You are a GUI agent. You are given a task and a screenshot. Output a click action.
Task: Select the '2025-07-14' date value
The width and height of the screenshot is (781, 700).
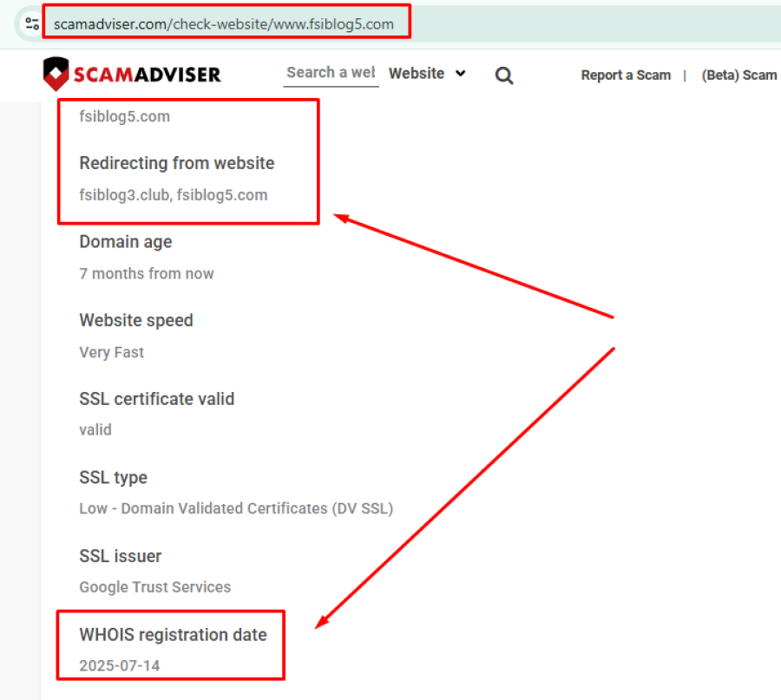click(x=120, y=666)
